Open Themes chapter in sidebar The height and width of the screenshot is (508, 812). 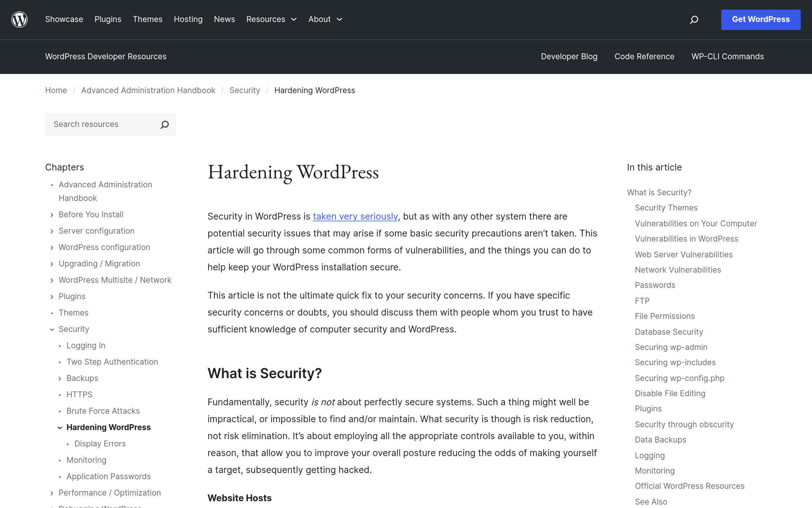(x=74, y=313)
